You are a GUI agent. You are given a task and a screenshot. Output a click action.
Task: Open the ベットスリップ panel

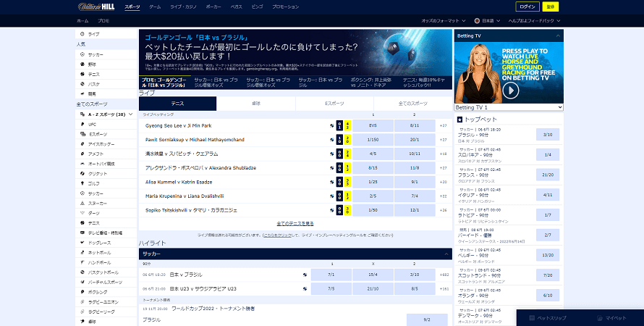tap(548, 318)
